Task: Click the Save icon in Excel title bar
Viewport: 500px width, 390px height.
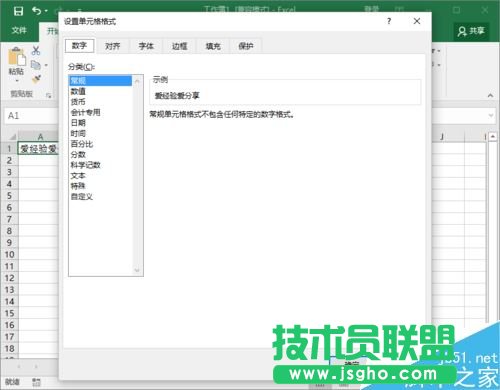Action: (18, 11)
